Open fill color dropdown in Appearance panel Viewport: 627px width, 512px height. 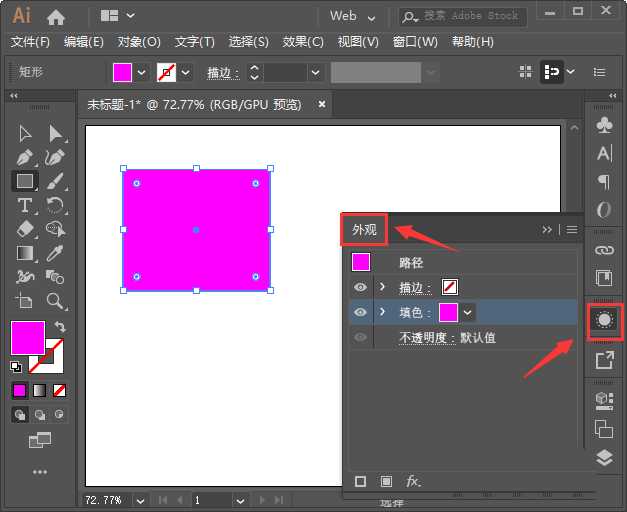pyautogui.click(x=468, y=313)
